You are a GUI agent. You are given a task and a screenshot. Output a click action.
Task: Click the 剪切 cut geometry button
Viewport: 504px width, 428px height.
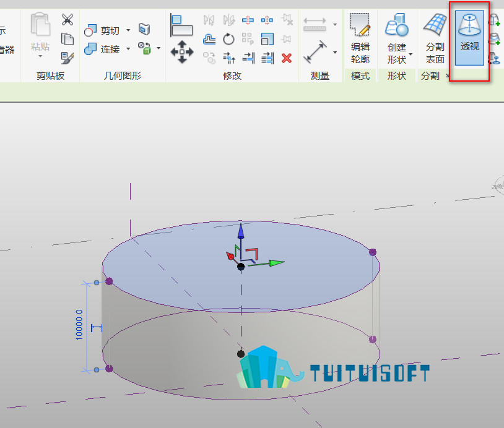[x=102, y=30]
